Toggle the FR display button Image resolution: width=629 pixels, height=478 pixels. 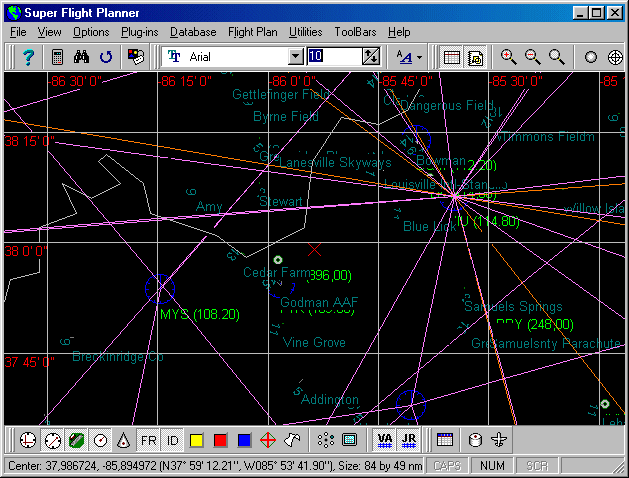coord(149,440)
